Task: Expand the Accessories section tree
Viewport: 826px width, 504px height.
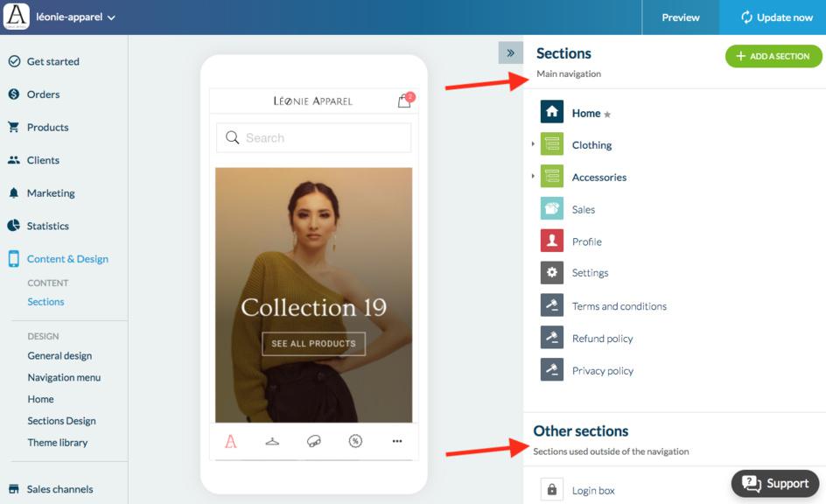Action: click(533, 176)
